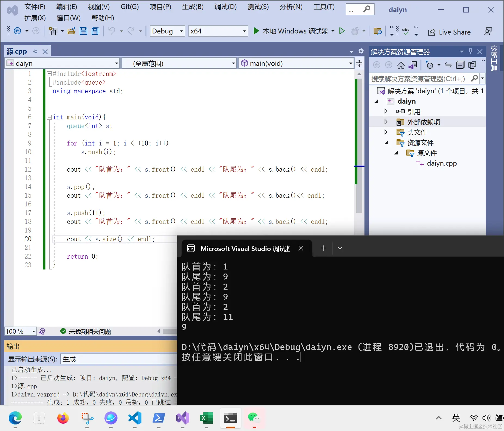Open Visual Studio Code from the taskbar
504x431 pixels.
(135, 418)
